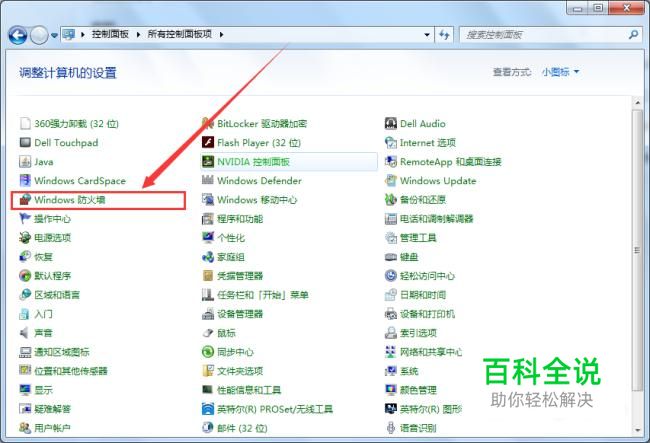Open the Dell Touchpad icon

[25, 143]
